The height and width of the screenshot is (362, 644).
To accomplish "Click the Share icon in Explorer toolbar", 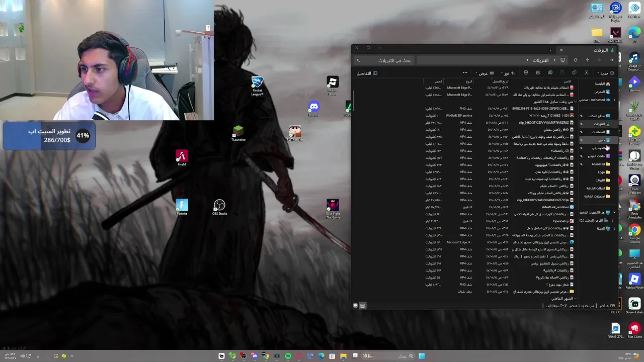I will coord(538,73).
